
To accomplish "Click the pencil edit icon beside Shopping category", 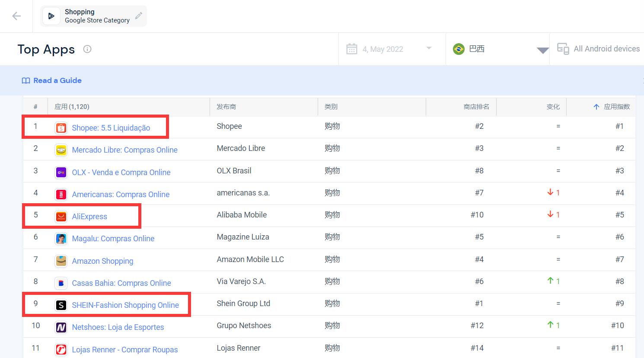I will coord(139,16).
